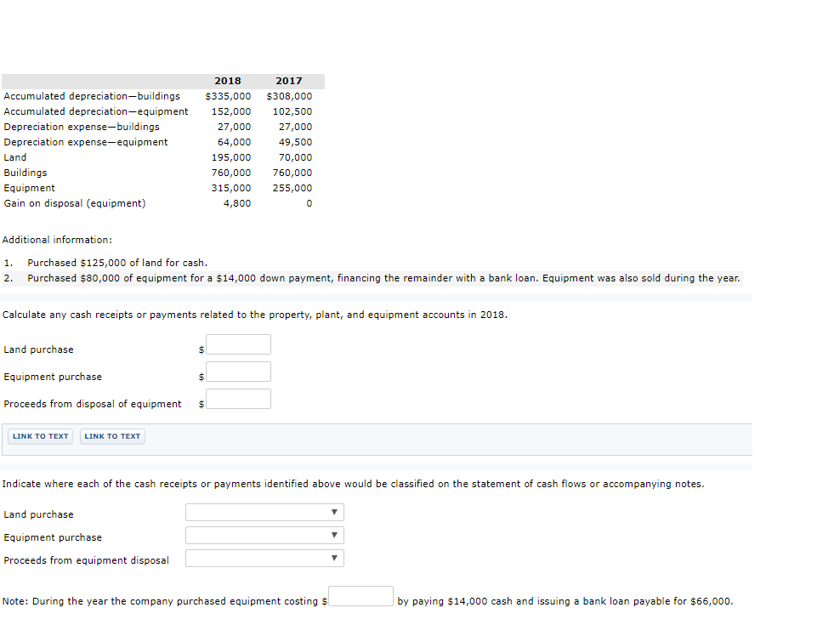Click the second LINK TO TEXT button
840x619 pixels.
(111, 435)
